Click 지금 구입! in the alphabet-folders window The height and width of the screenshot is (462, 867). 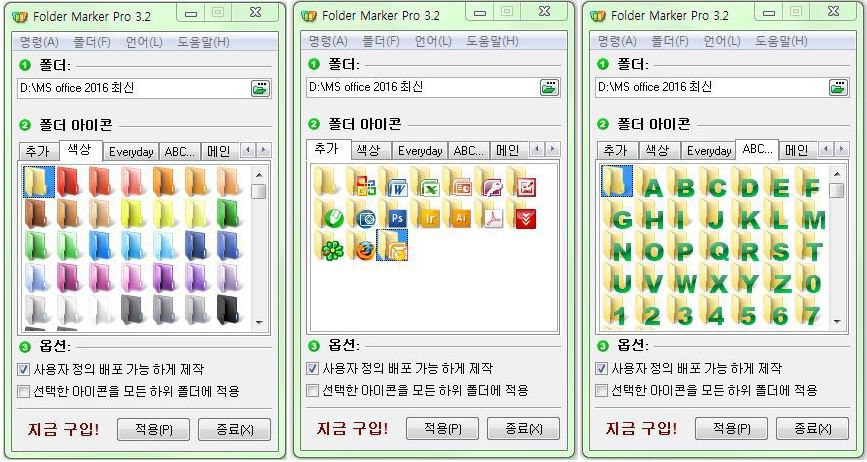pos(641,428)
